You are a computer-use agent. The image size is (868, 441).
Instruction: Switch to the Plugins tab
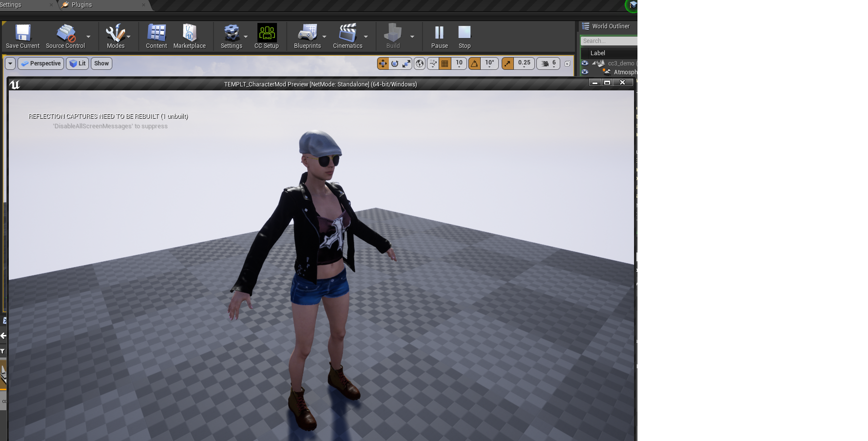point(82,5)
